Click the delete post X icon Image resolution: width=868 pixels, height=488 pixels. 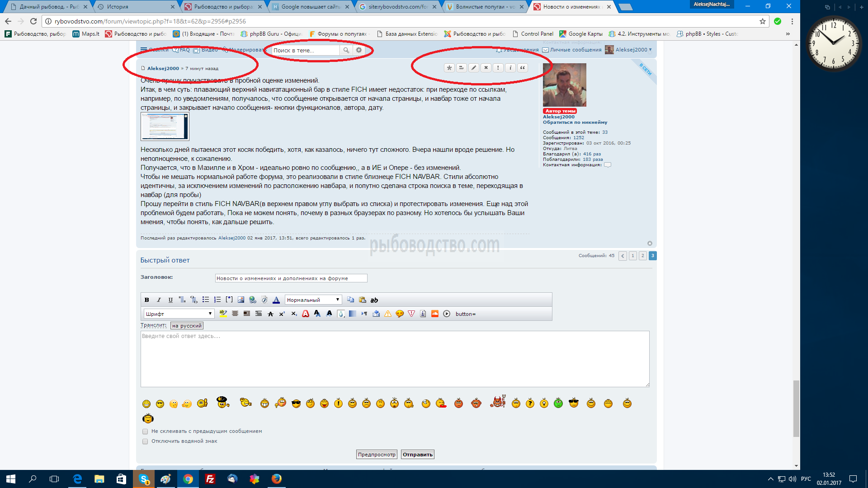486,68
